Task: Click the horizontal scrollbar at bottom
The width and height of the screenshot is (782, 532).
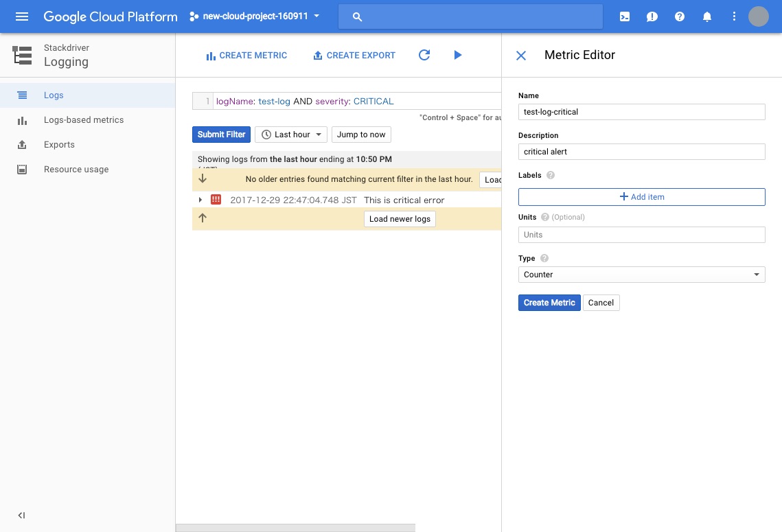Action: tap(295, 528)
